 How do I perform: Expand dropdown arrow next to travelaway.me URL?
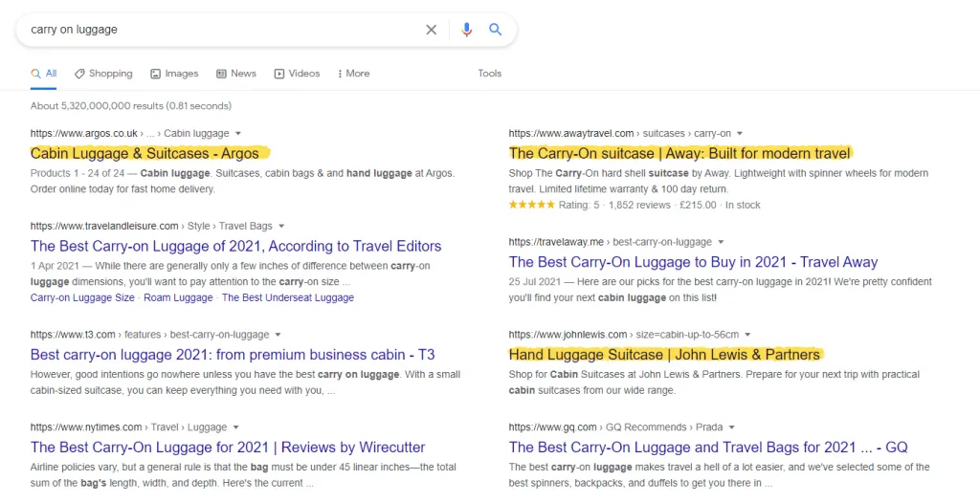tap(721, 243)
